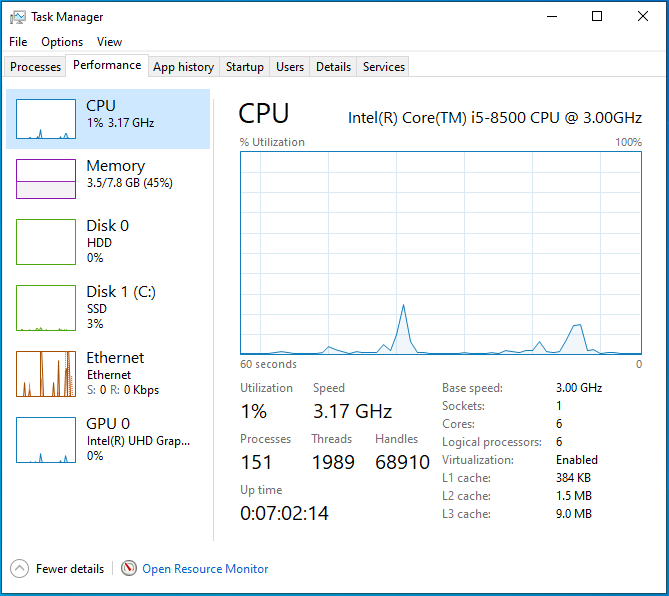Select the CPU mini graph thumbnail
This screenshot has width=669, height=596.
(46, 119)
